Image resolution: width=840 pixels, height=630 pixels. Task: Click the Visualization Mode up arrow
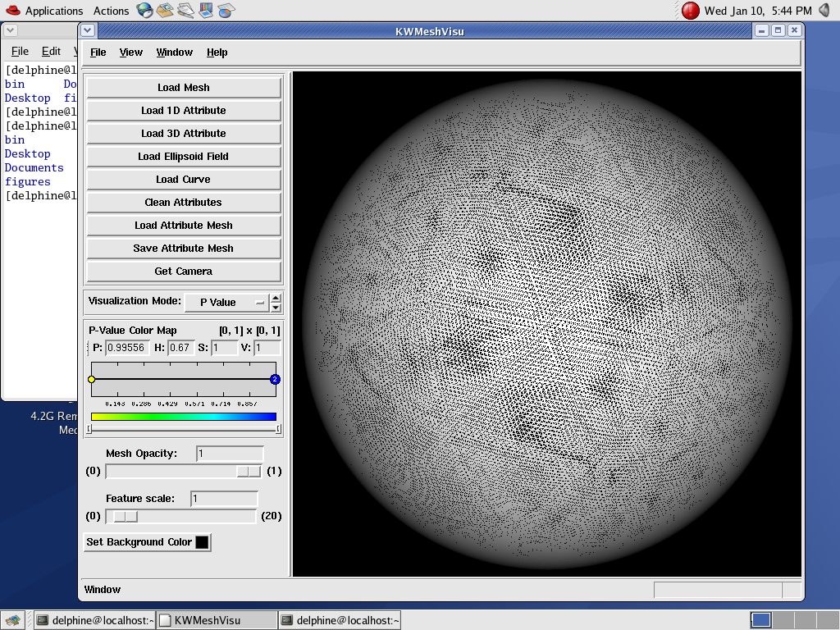276,298
